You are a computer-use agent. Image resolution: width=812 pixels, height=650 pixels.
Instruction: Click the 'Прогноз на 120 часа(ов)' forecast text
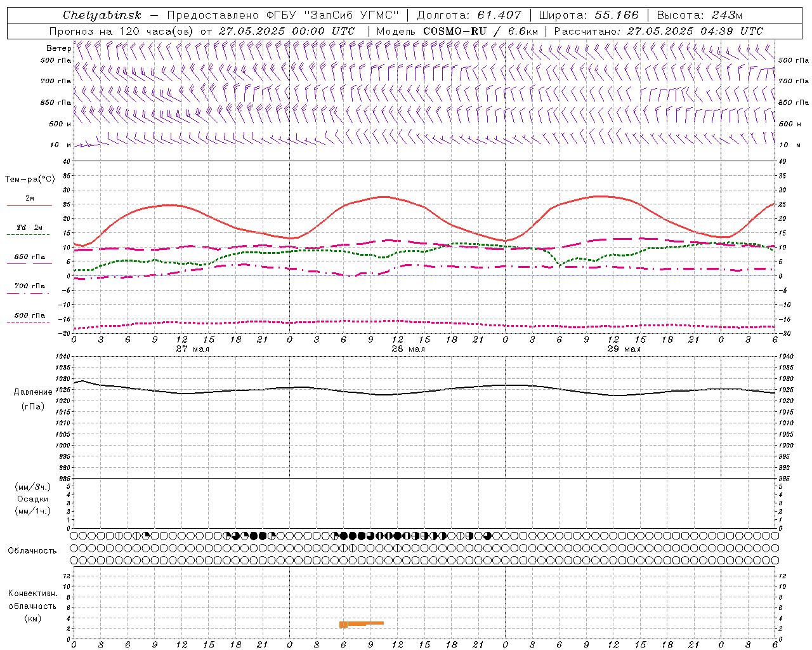pyautogui.click(x=122, y=31)
